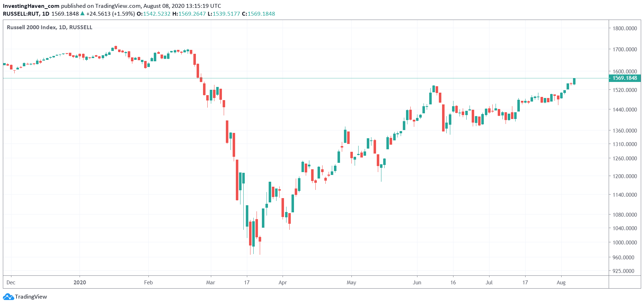Click the 1200.0000 price axis label
This screenshot has width=644, height=305.
point(625,176)
